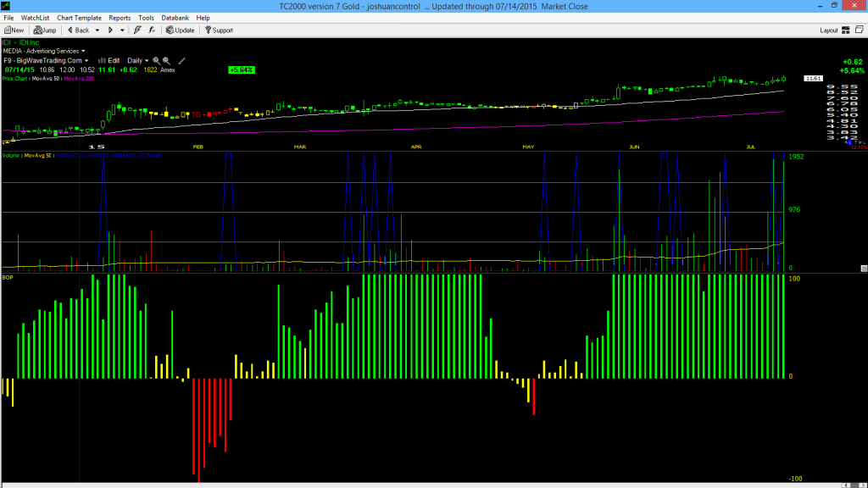
Task: Click the IDI - IDI Inc symbol title
Action: tap(21, 42)
